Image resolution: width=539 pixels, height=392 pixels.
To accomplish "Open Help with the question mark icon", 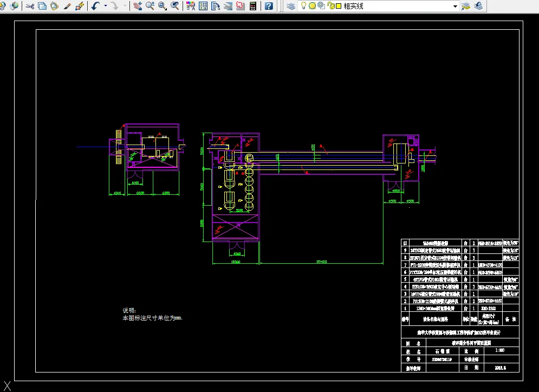I will 269,6.
